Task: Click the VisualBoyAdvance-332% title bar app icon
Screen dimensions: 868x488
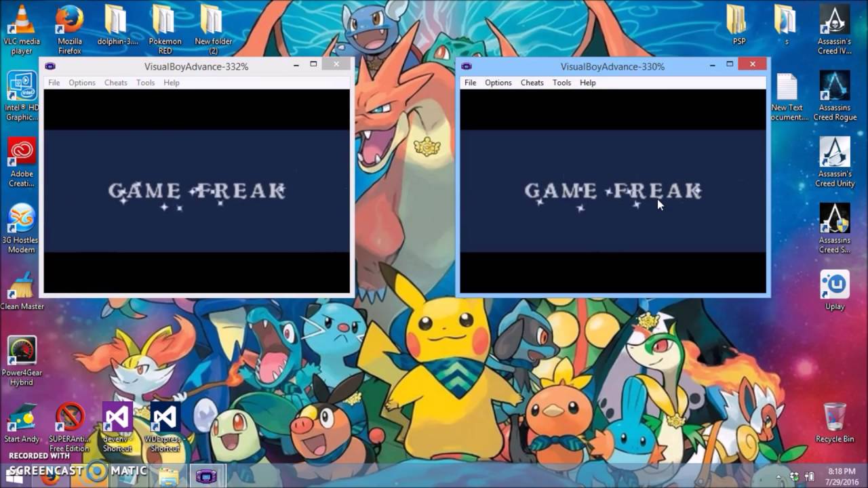Action: (50, 66)
